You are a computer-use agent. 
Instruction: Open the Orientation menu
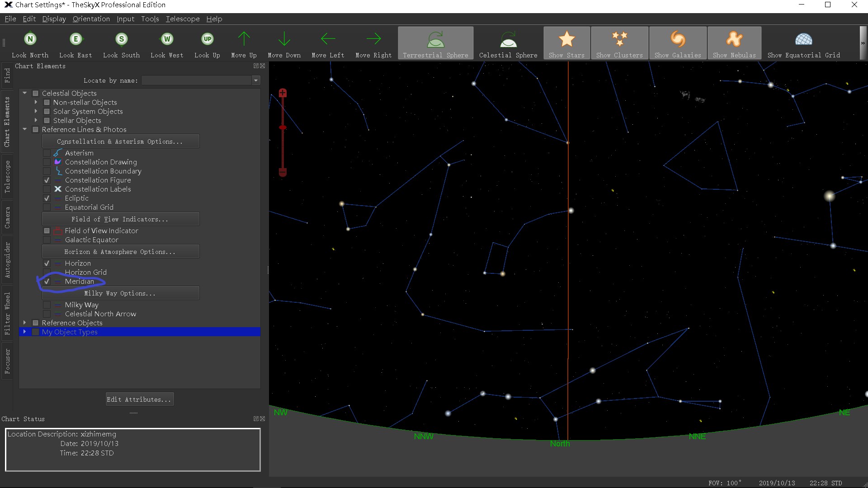[90, 19]
